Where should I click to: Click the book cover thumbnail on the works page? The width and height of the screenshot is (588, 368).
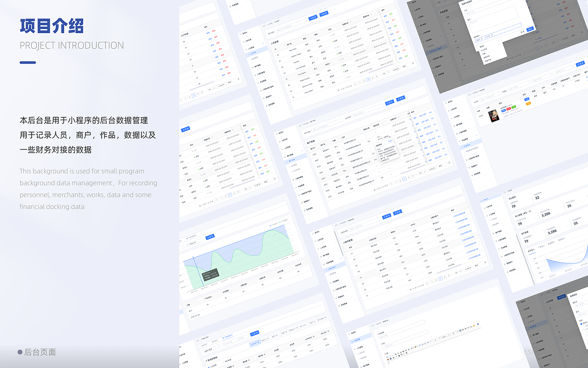(x=494, y=116)
